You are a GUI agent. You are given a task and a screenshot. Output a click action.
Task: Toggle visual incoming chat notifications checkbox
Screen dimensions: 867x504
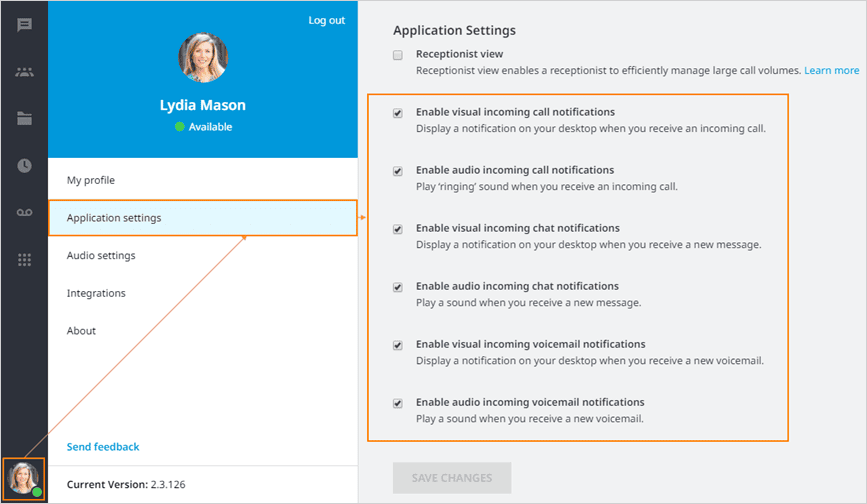(x=398, y=229)
